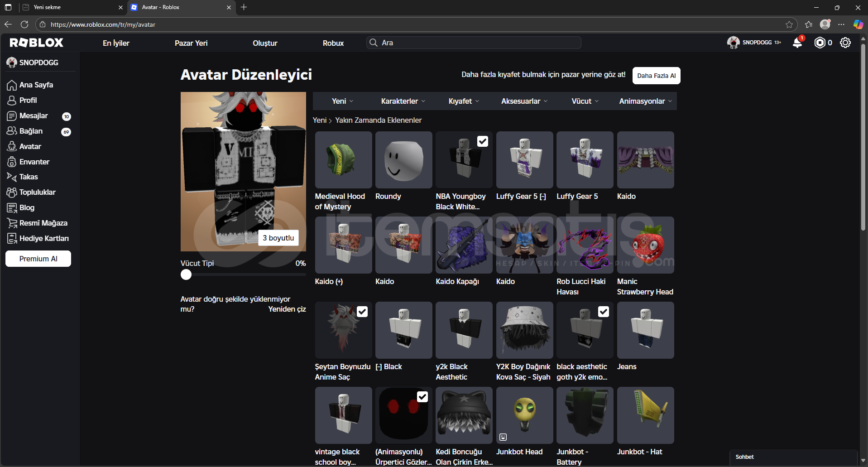868x467 pixels.
Task: Open En İyiler in top navigation
Action: pos(116,43)
